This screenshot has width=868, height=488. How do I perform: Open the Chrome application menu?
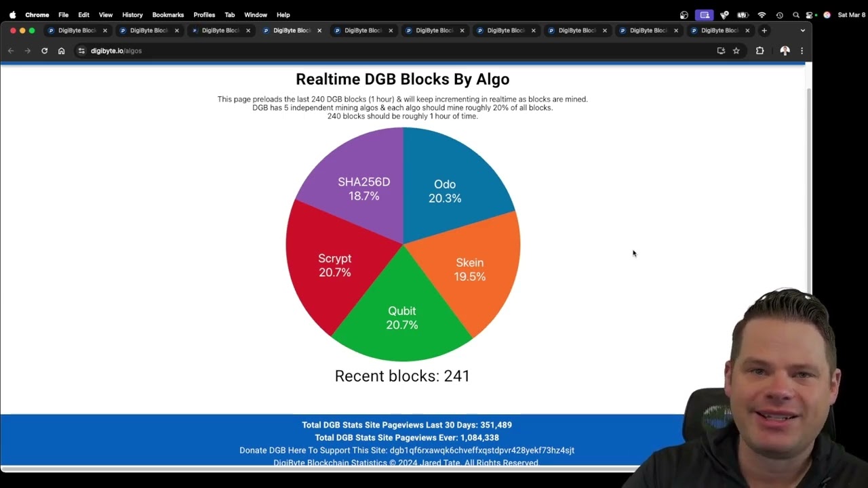click(37, 15)
